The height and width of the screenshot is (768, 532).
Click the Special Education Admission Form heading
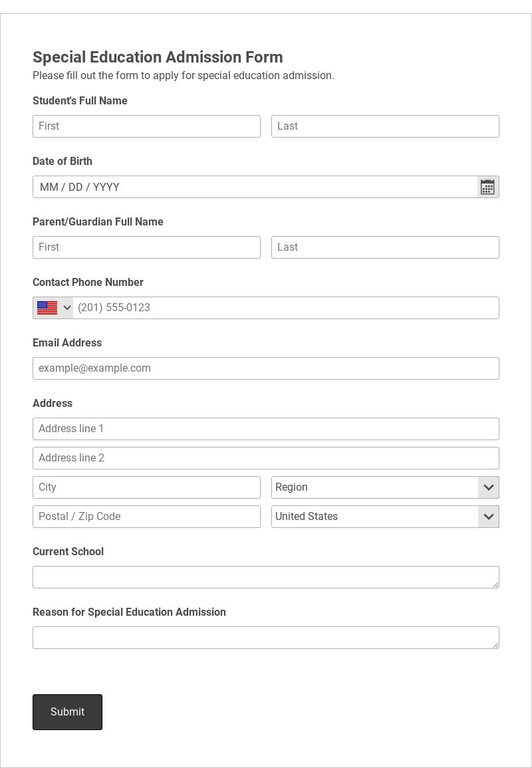tap(158, 57)
